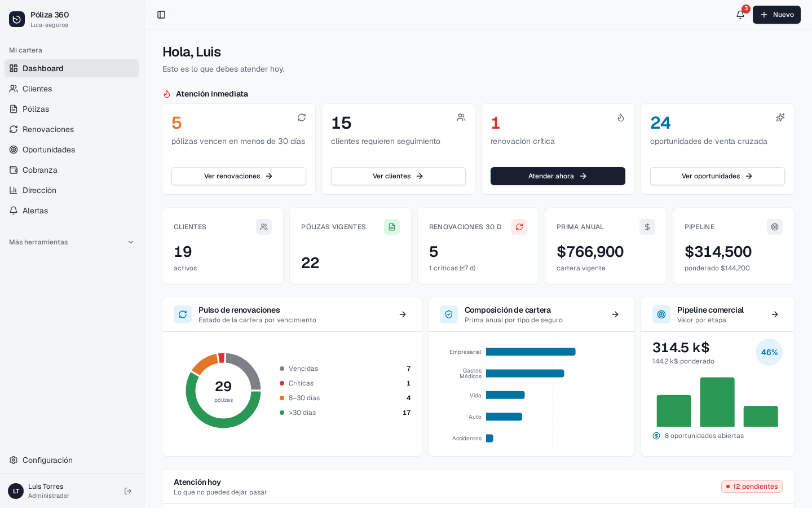Open Configuración settings

tap(72, 460)
